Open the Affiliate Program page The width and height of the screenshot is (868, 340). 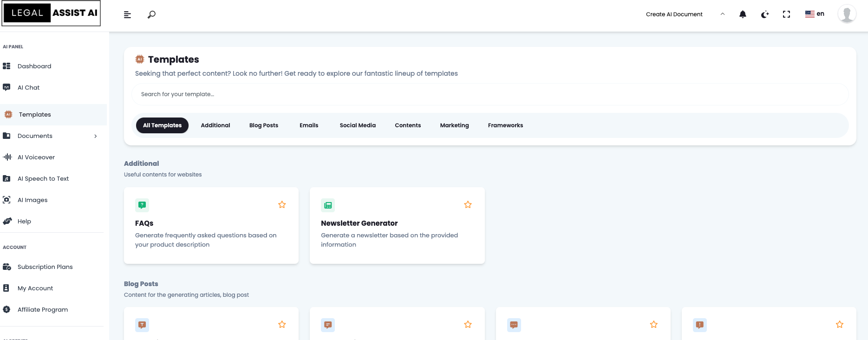(x=43, y=309)
